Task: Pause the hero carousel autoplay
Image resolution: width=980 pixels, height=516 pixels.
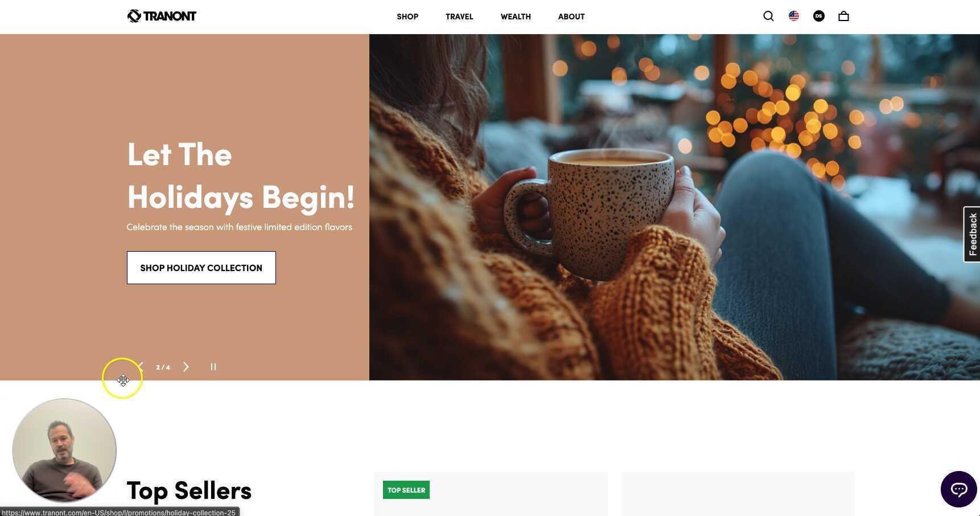Action: (213, 367)
